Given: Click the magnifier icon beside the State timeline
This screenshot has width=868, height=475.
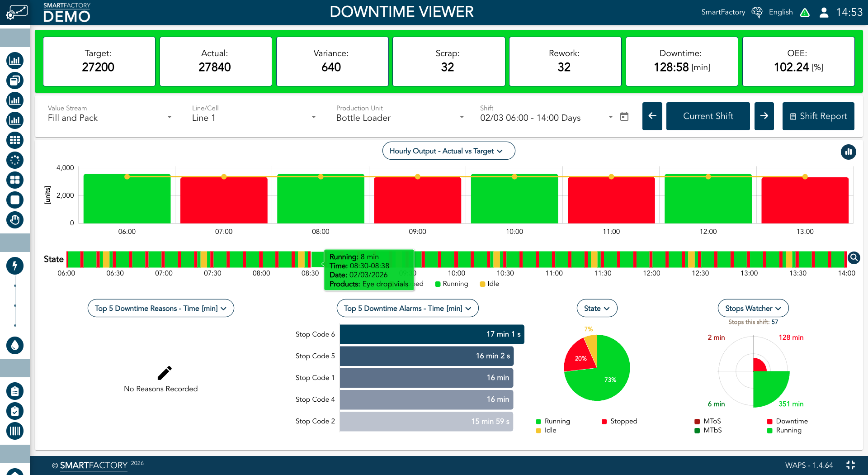Looking at the screenshot, I should pyautogui.click(x=854, y=258).
